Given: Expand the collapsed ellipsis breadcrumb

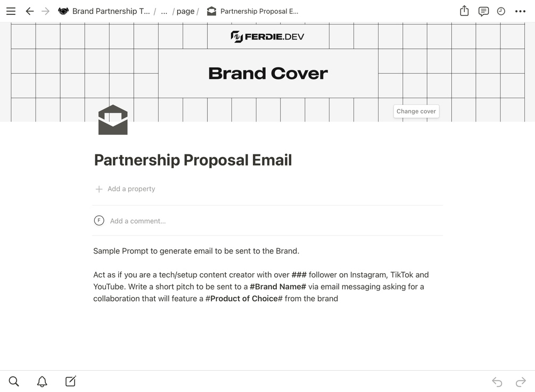Looking at the screenshot, I should tap(164, 11).
